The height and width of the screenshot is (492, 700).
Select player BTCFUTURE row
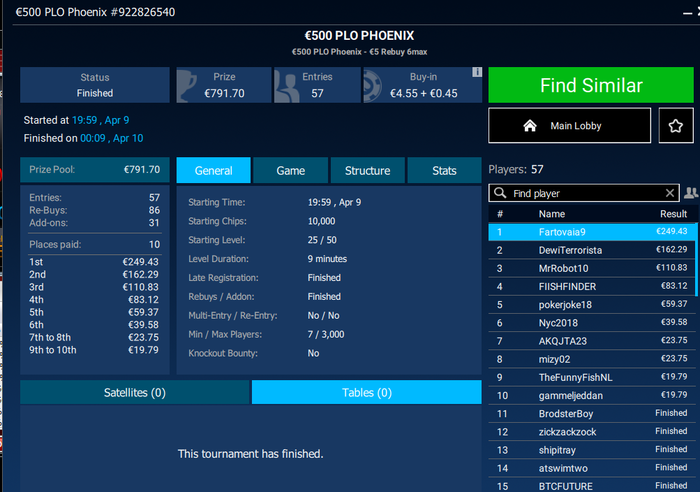pos(592,486)
